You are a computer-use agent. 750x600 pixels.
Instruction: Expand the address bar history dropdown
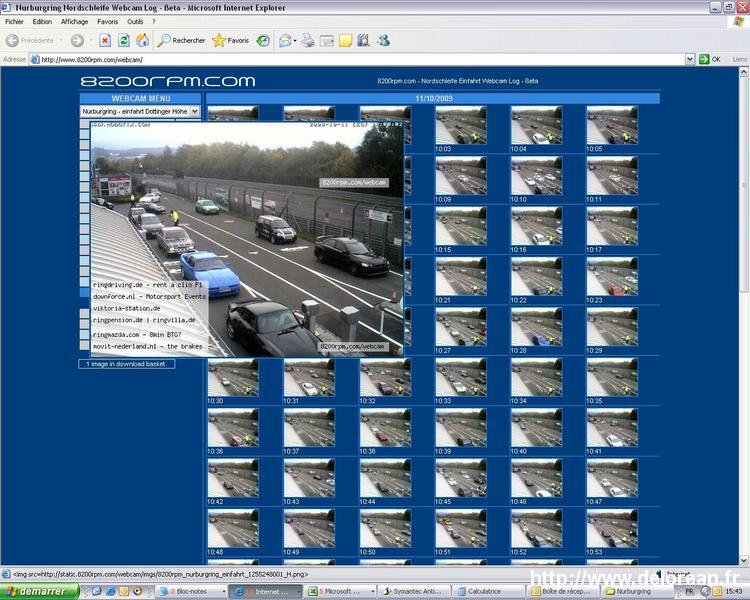(690, 59)
